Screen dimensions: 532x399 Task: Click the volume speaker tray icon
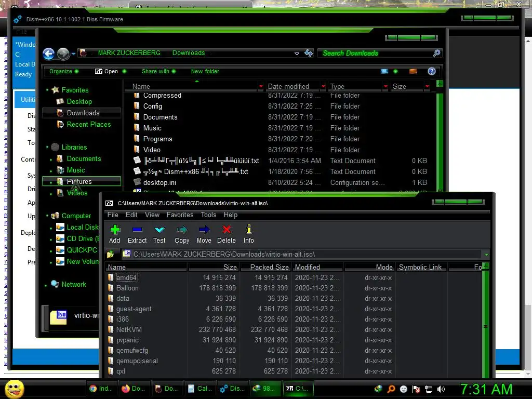coord(441,389)
